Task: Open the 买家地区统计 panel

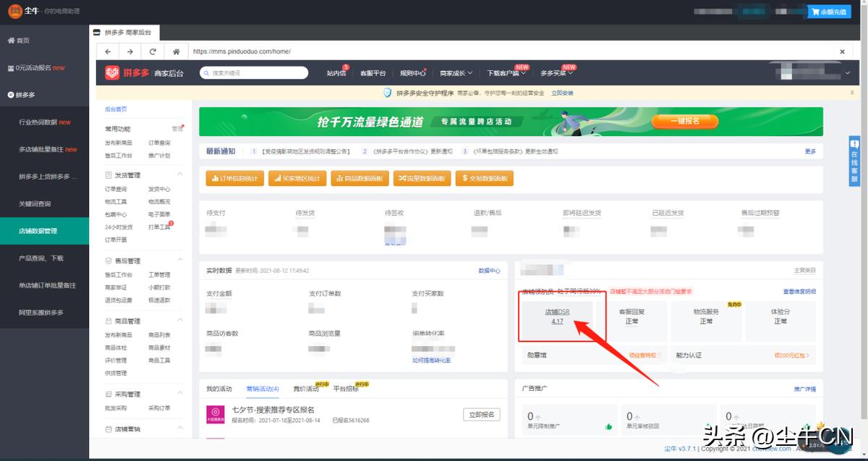Action: (x=297, y=178)
